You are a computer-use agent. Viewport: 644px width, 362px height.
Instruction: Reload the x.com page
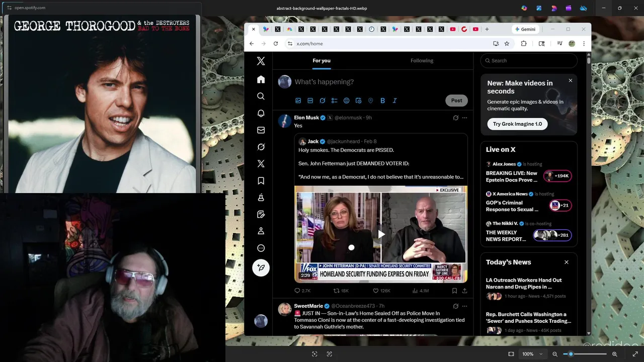tap(276, 44)
